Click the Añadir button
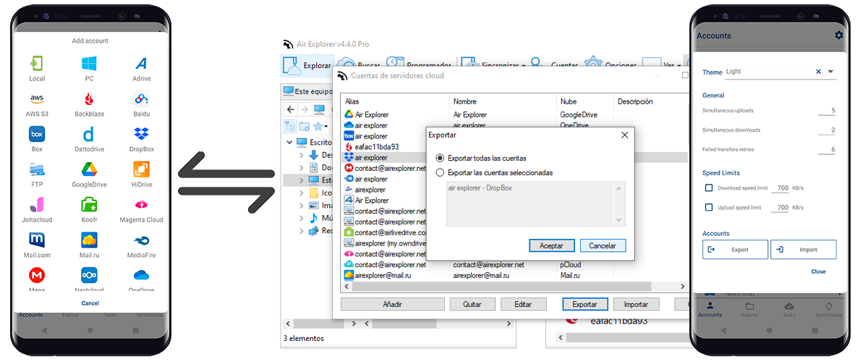Image resolution: width=868 pixels, height=362 pixels. 393,304
